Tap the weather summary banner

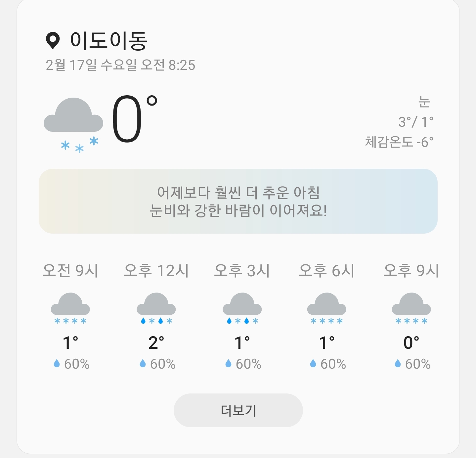(x=238, y=201)
